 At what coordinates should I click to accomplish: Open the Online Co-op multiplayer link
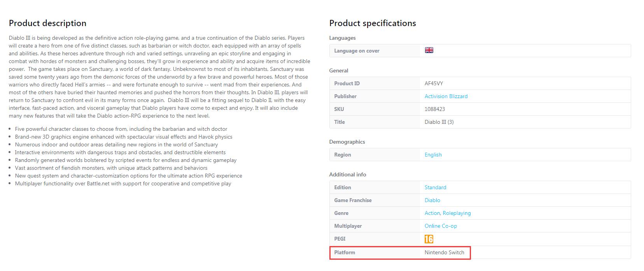(x=441, y=226)
